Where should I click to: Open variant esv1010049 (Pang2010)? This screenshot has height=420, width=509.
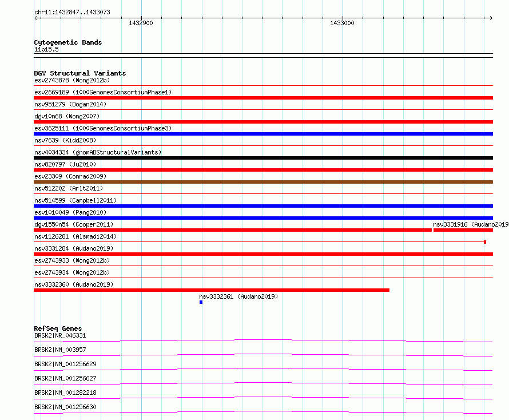click(x=70, y=212)
